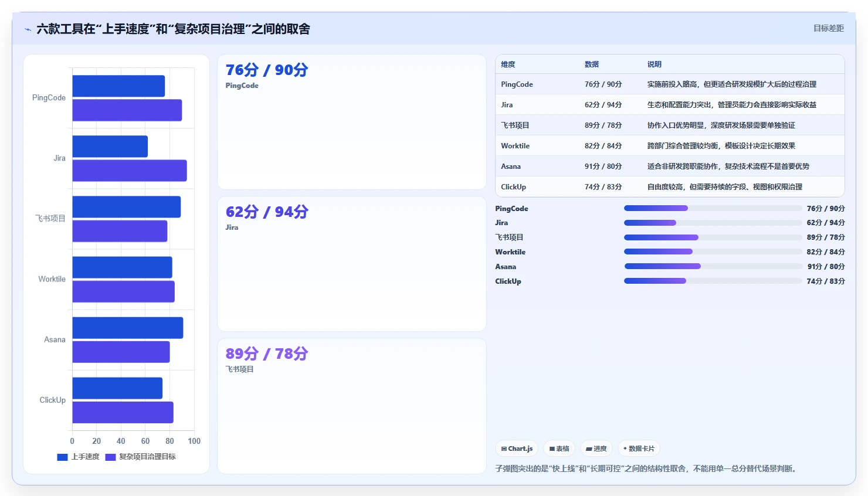Click the small icon beside the page title
The image size is (868, 496).
coord(28,29)
